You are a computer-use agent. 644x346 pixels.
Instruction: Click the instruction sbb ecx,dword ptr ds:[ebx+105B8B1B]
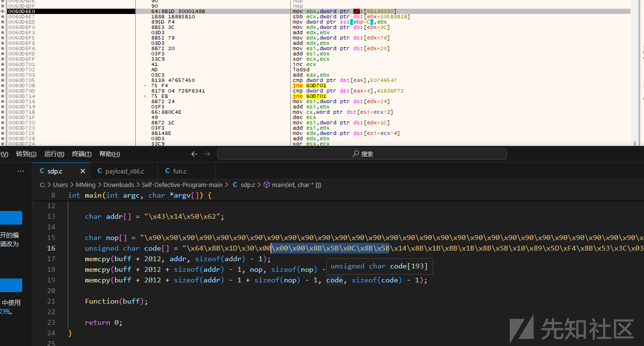[351, 16]
